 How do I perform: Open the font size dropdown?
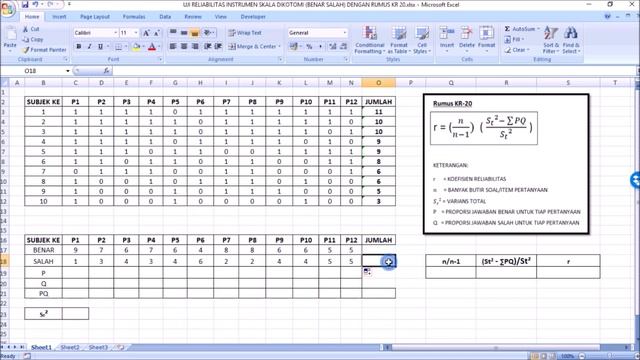tap(136, 33)
